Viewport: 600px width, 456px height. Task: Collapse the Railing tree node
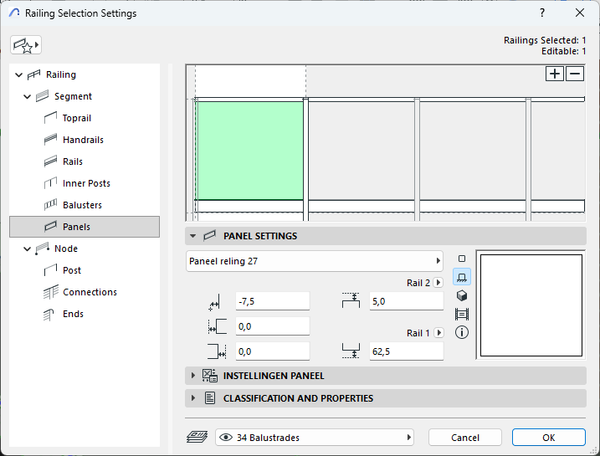coord(19,75)
